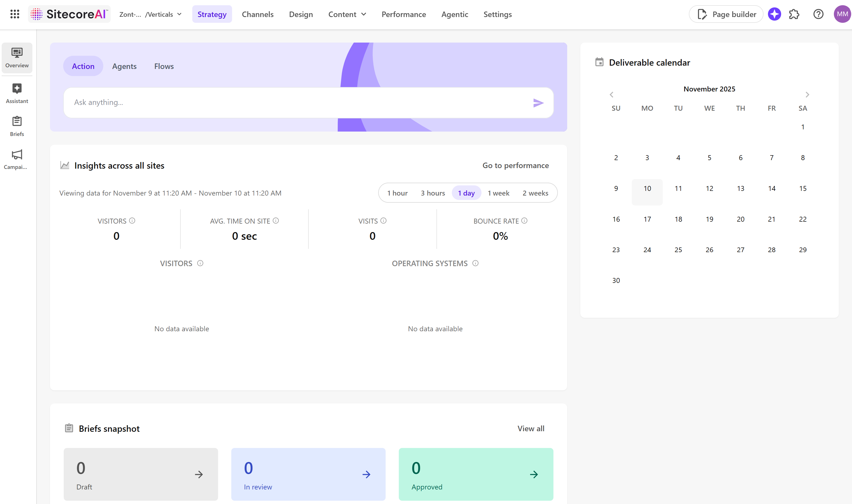This screenshot has width=852, height=504.
Task: Open the Assistant sidebar item
Action: 17,93
